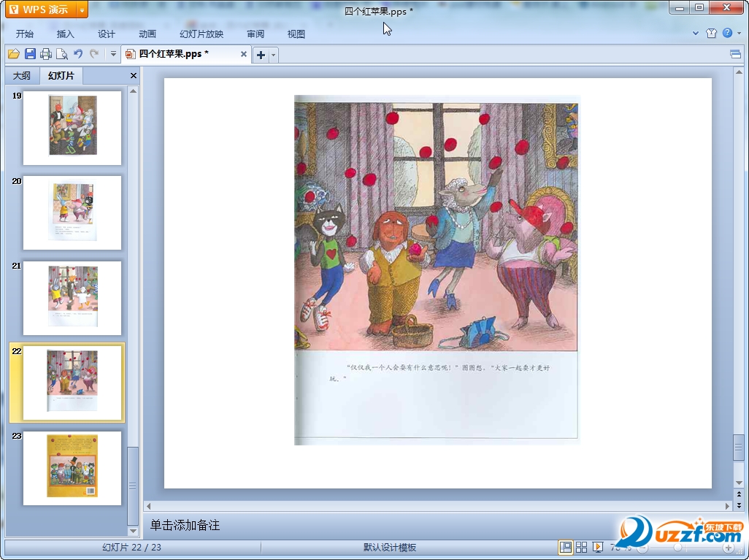Open file with folder icon
The width and height of the screenshot is (749, 560).
point(13,54)
